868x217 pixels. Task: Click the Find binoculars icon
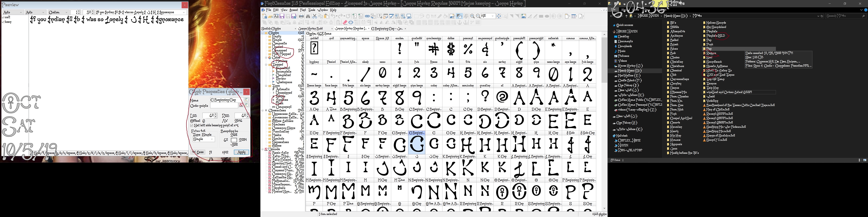(308, 16)
